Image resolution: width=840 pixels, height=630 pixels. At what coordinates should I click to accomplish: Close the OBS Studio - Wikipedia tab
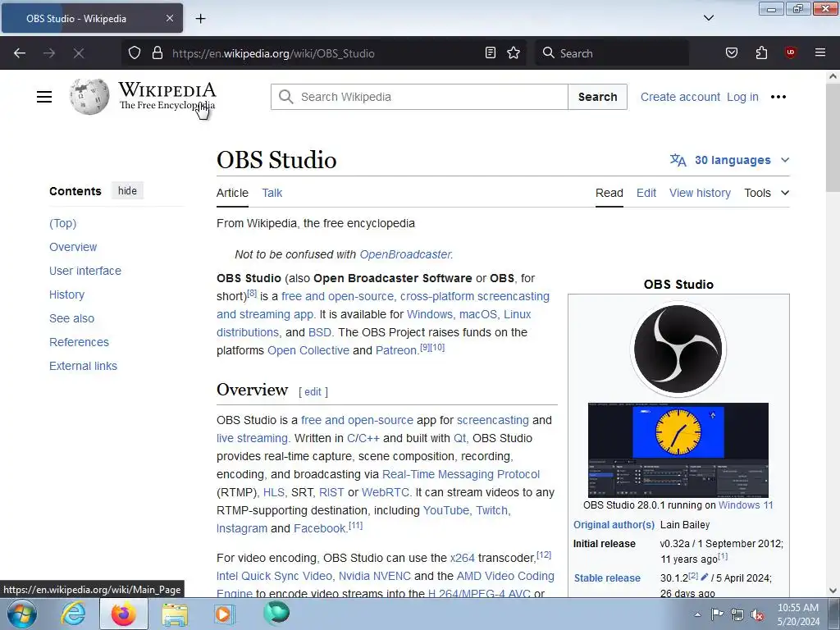click(x=169, y=18)
